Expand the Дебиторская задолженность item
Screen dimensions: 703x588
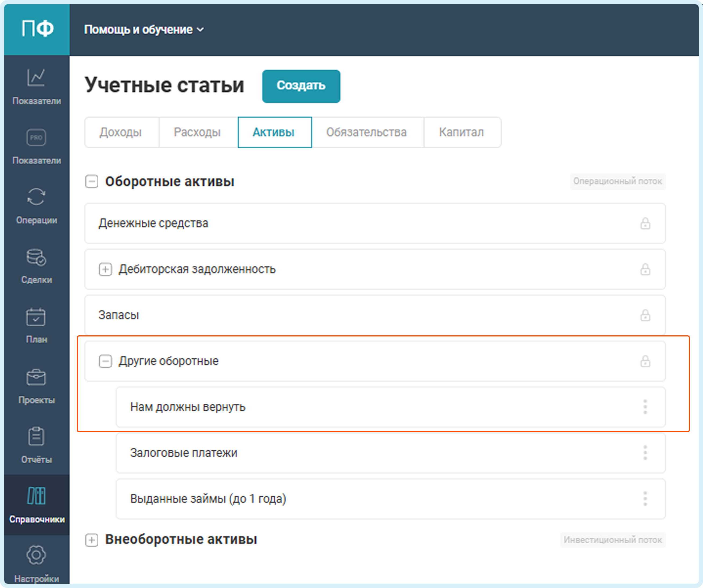[x=105, y=269]
